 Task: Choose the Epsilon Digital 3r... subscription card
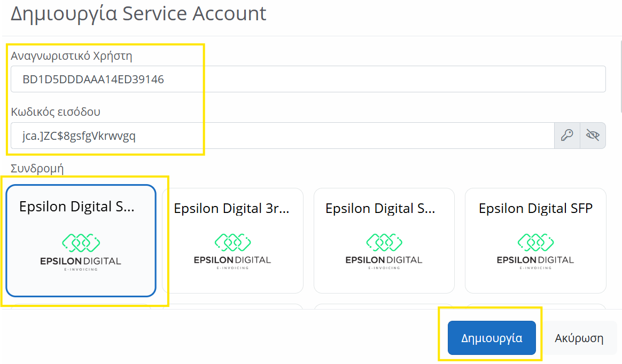tap(232, 240)
